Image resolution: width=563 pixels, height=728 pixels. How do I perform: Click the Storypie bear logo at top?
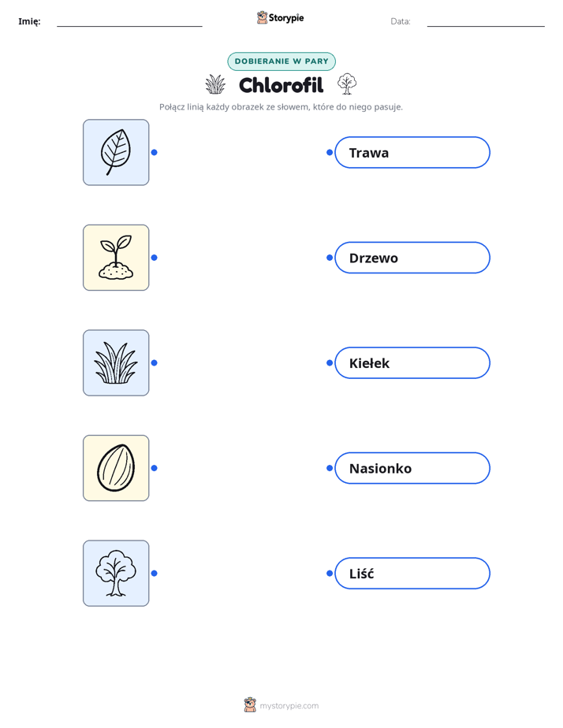[x=262, y=17]
